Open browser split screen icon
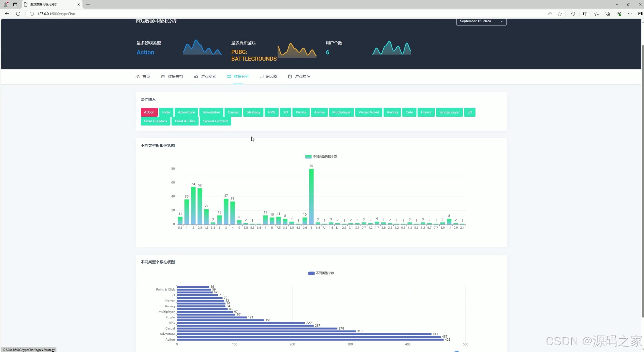The image size is (644, 352). [585, 14]
